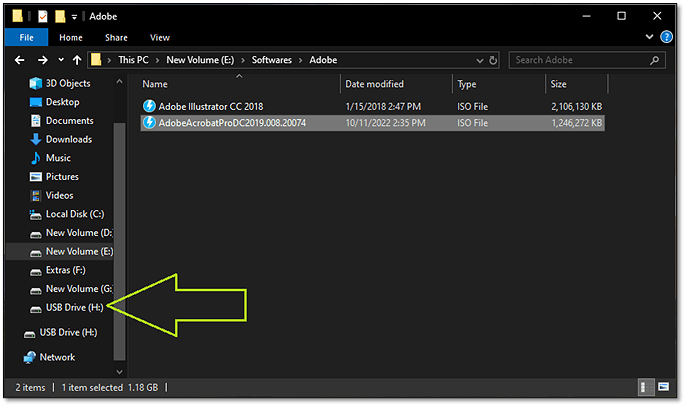Click Softwares in the breadcrumb path
Screen dimensions: 686x407
pyautogui.click(x=272, y=60)
